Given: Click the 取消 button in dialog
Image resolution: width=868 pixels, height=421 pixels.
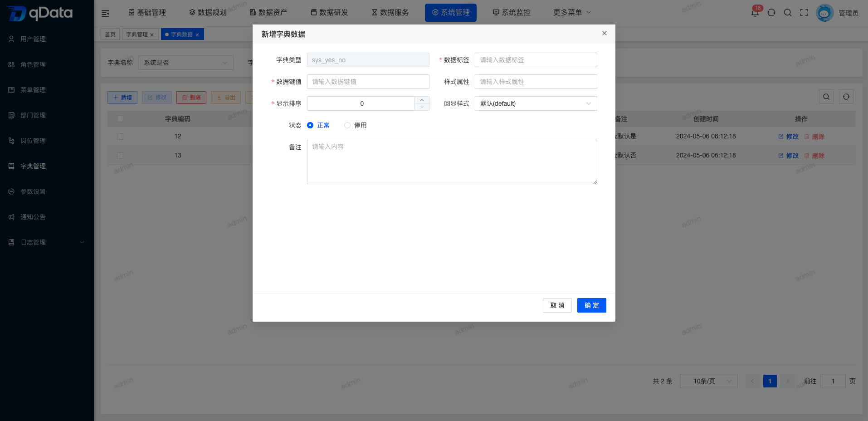Looking at the screenshot, I should click(557, 305).
